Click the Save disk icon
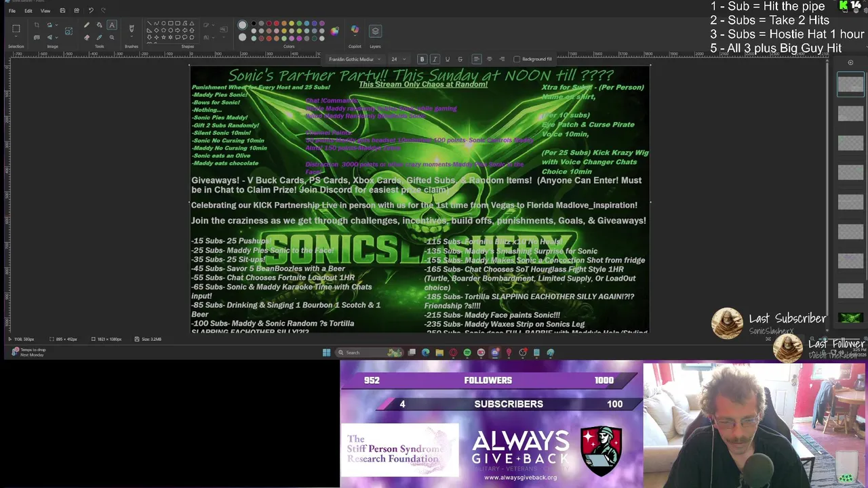Screen dimensions: 868x488 [x=62, y=10]
